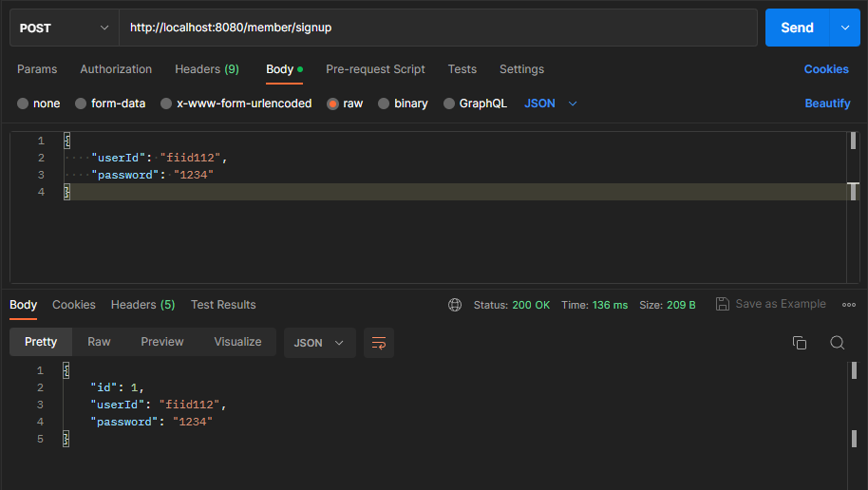Open the response JSON format dropdown
The width and height of the screenshot is (868, 490).
319,343
